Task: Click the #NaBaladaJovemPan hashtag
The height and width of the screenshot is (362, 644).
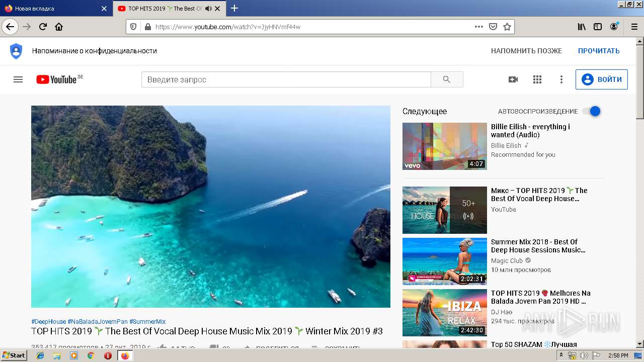Action: [x=98, y=322]
